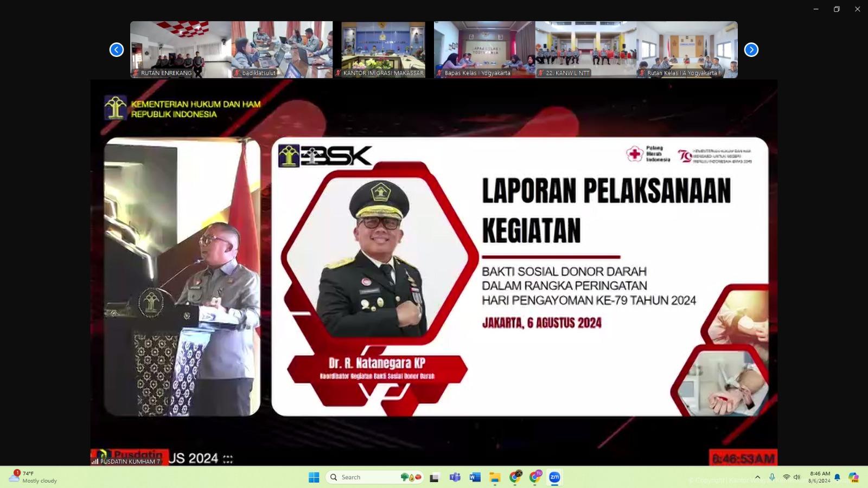
Task: Click muted mic icon on Bapas Kelas I tile
Action: tap(439, 73)
